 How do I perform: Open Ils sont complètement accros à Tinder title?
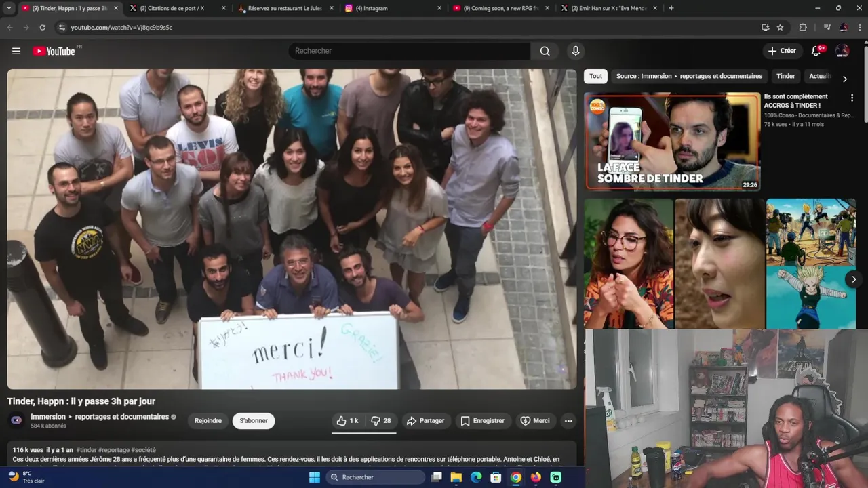[796, 101]
